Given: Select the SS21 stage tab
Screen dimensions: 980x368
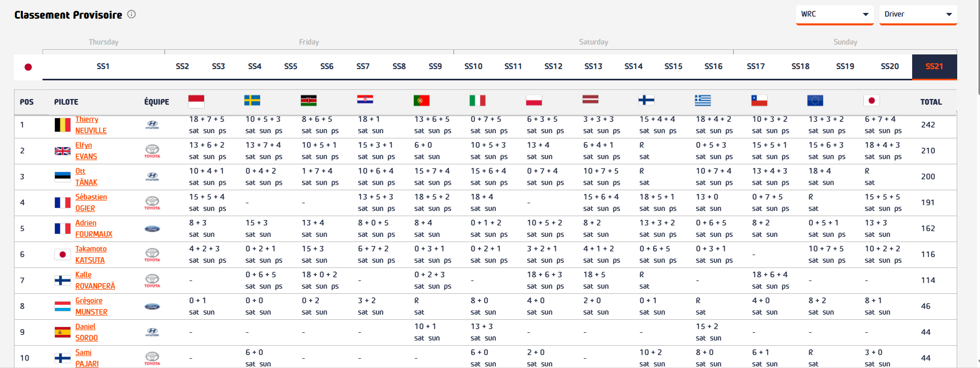Looking at the screenshot, I should [934, 67].
